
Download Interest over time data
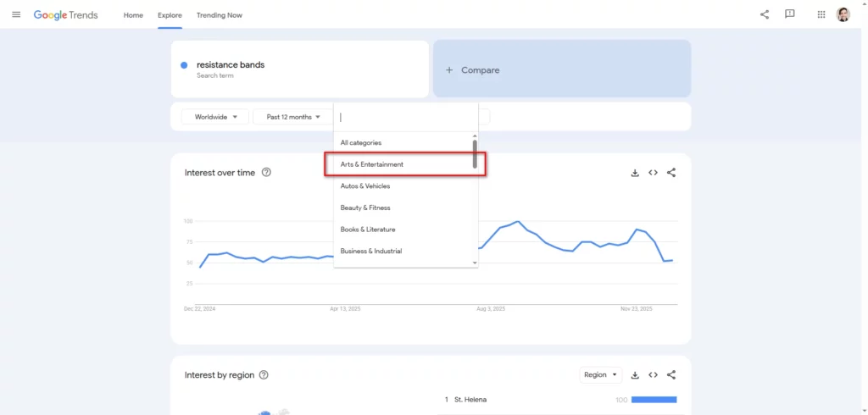click(635, 173)
